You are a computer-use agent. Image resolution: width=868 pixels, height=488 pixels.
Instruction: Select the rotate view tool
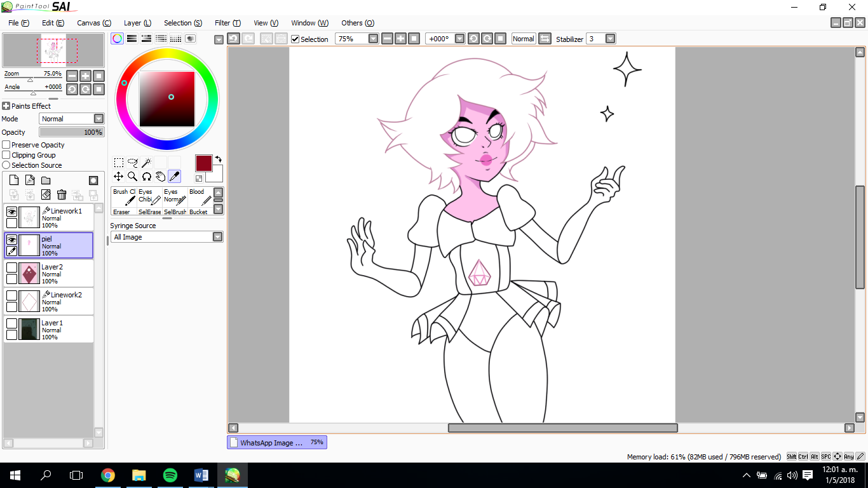(146, 176)
